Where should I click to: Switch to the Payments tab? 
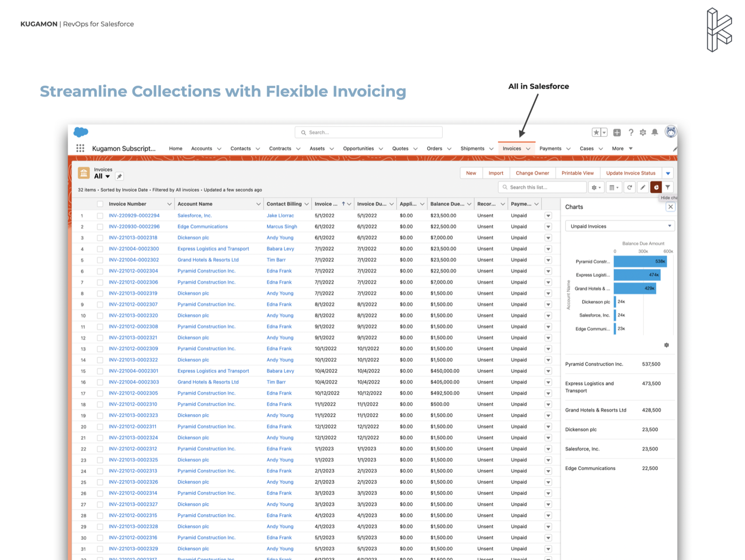tap(552, 149)
